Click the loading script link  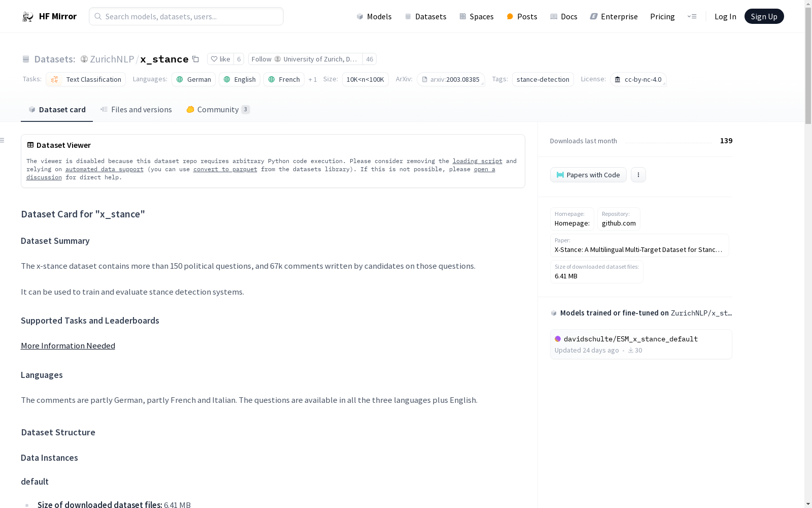click(x=478, y=161)
